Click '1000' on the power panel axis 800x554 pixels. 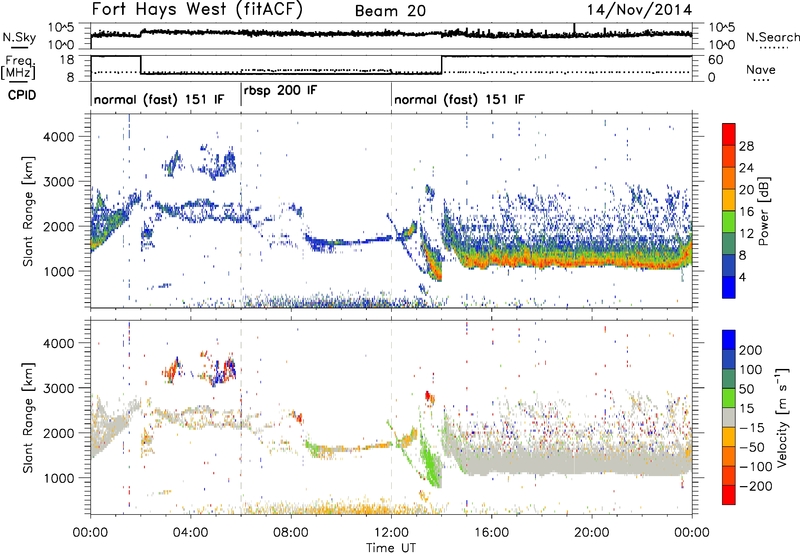58,271
